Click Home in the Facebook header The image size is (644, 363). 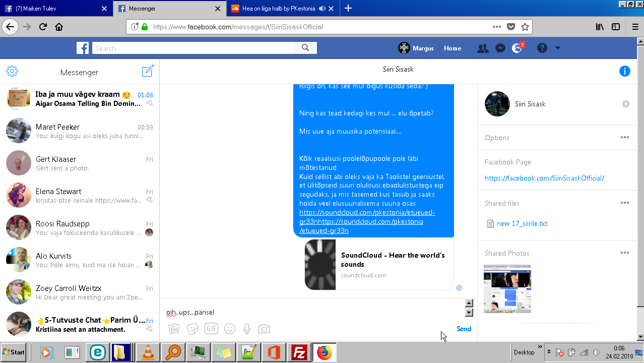pyautogui.click(x=453, y=48)
